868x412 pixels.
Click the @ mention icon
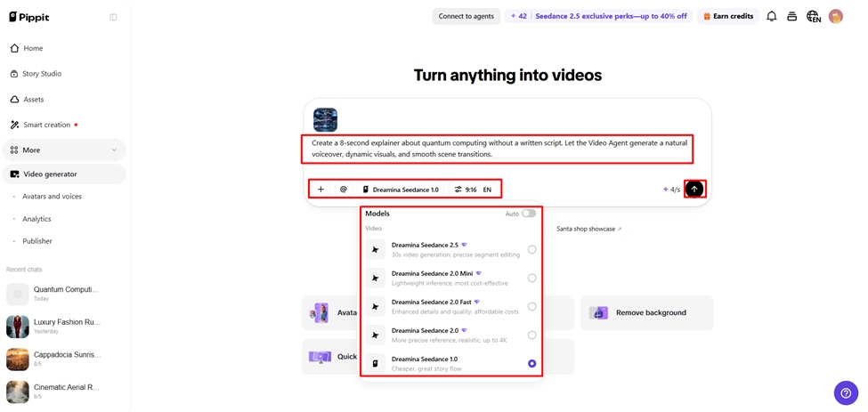[344, 190]
